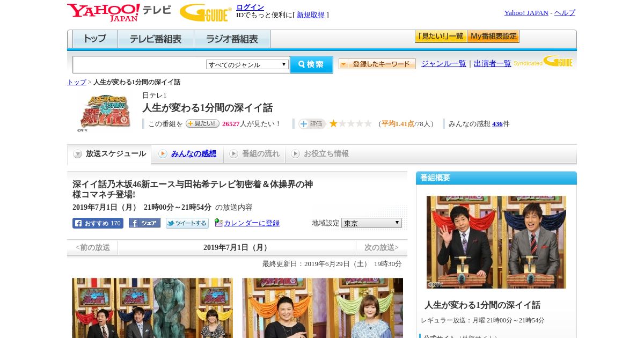
Task: Click the program episode title text
Action: tap(193, 189)
